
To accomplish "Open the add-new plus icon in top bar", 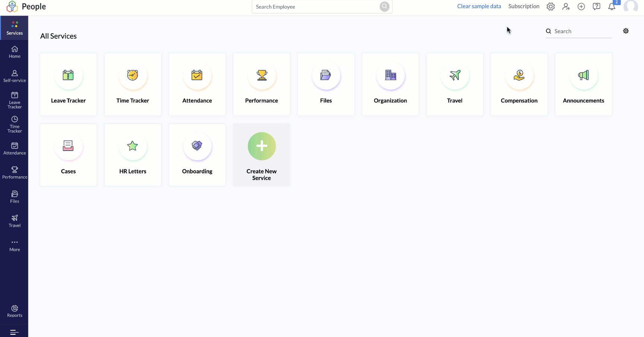I will (581, 6).
